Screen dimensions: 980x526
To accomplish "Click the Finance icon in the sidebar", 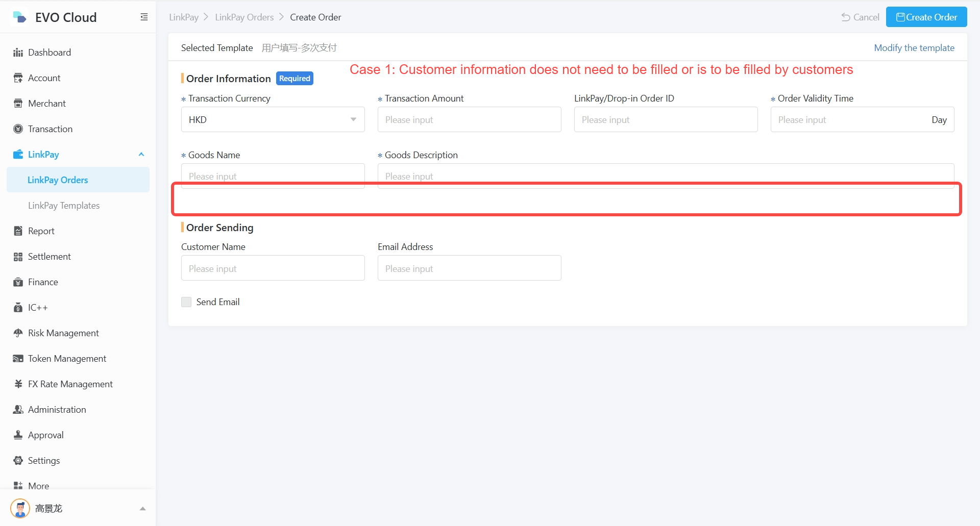I will pyautogui.click(x=18, y=282).
